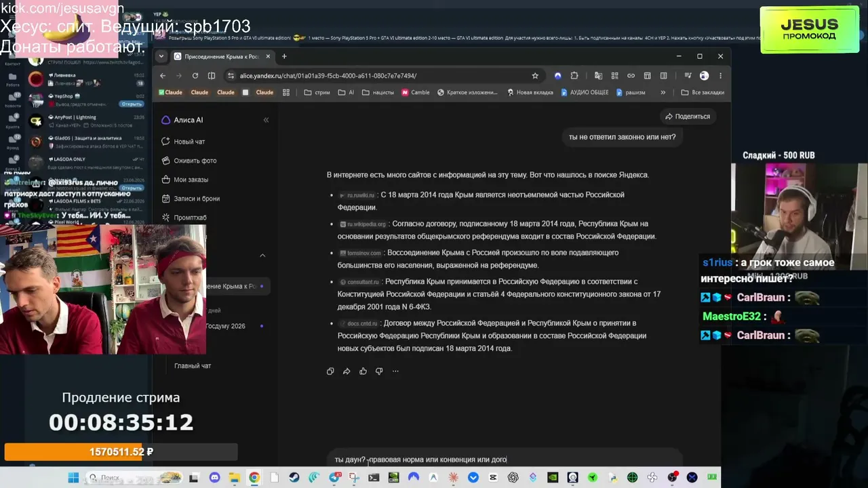
Task: Go back in the browser
Action: (163, 76)
